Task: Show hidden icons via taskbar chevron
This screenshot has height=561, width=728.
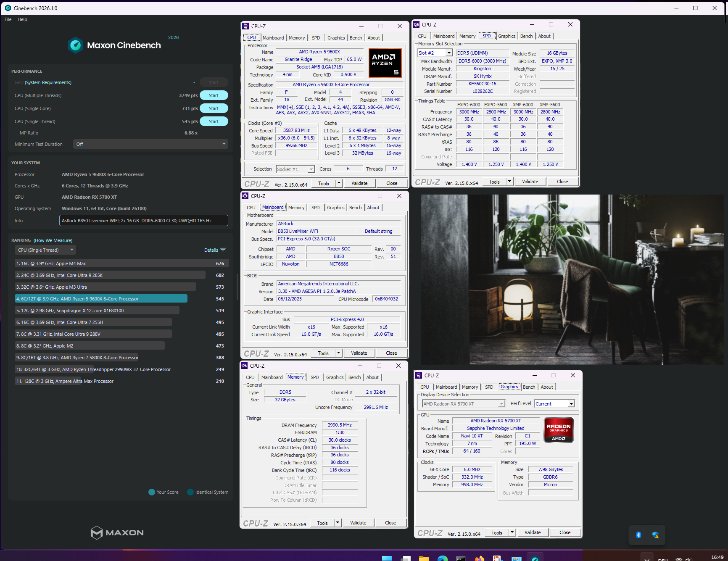Action: [647, 559]
